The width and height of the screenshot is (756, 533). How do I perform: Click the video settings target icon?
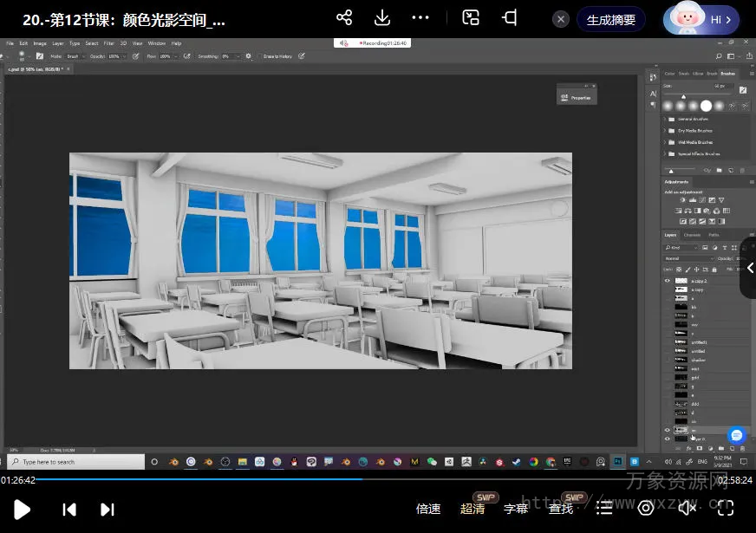pos(646,509)
